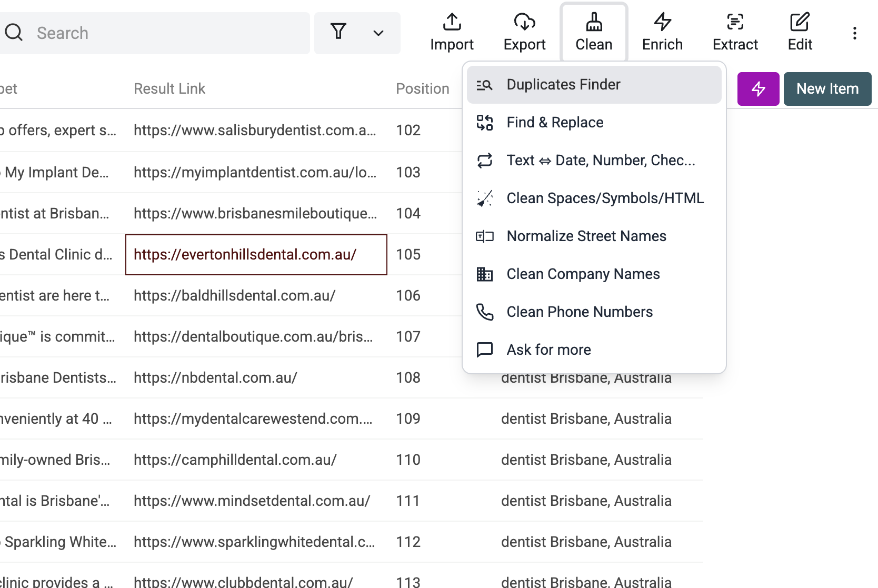878x588 pixels.
Task: Choose Normalize Street Names
Action: click(586, 236)
